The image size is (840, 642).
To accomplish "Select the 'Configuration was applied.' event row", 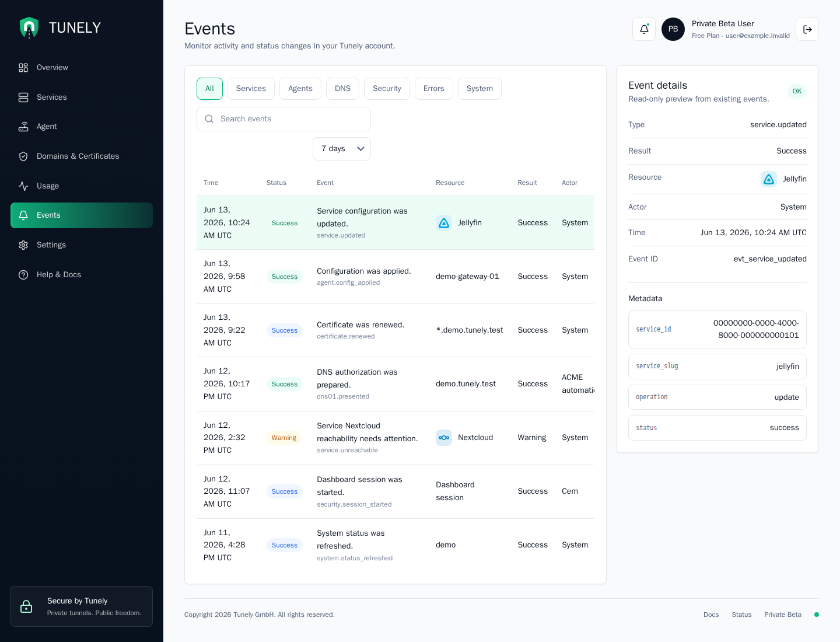I will tap(395, 277).
